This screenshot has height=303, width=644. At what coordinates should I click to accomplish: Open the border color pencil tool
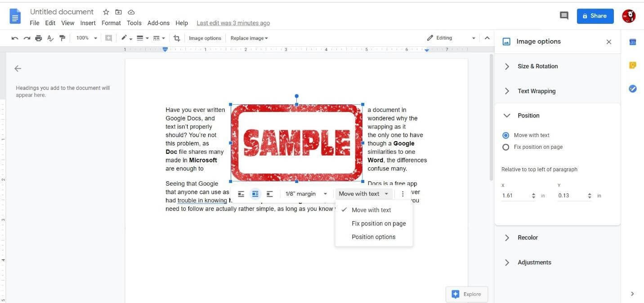[x=126, y=38]
